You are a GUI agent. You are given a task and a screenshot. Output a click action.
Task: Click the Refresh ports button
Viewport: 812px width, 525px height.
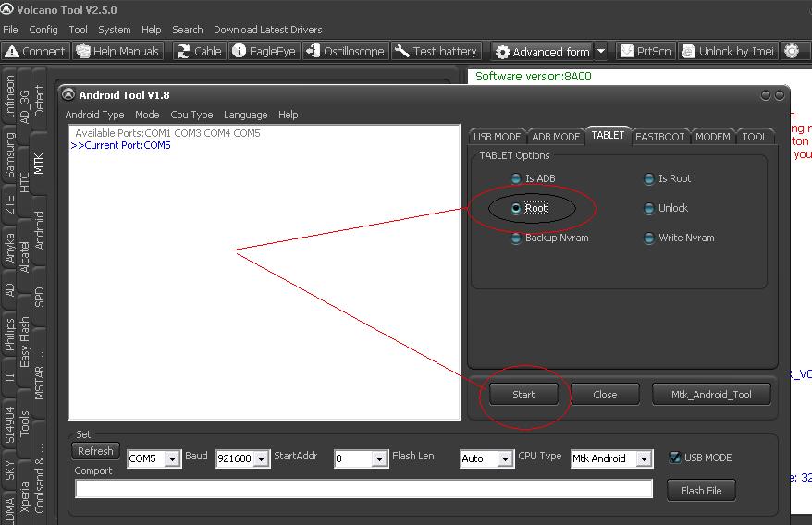point(95,451)
